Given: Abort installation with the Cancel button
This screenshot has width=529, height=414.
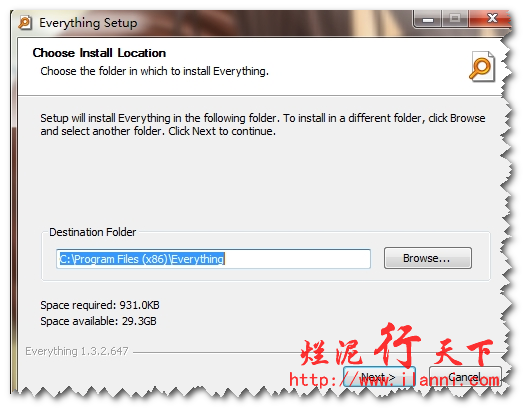Looking at the screenshot, I should pos(465,377).
